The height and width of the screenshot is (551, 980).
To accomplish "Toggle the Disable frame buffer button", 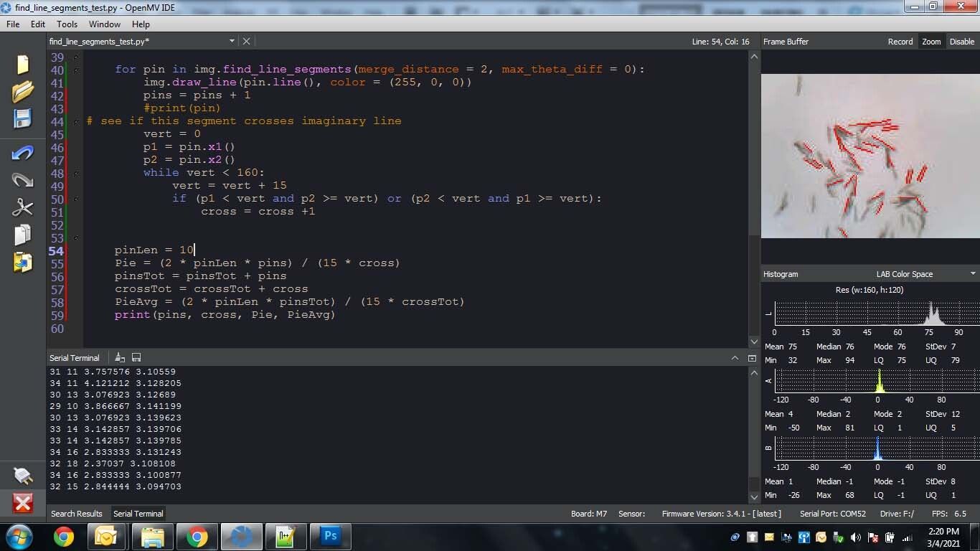I will coord(962,42).
